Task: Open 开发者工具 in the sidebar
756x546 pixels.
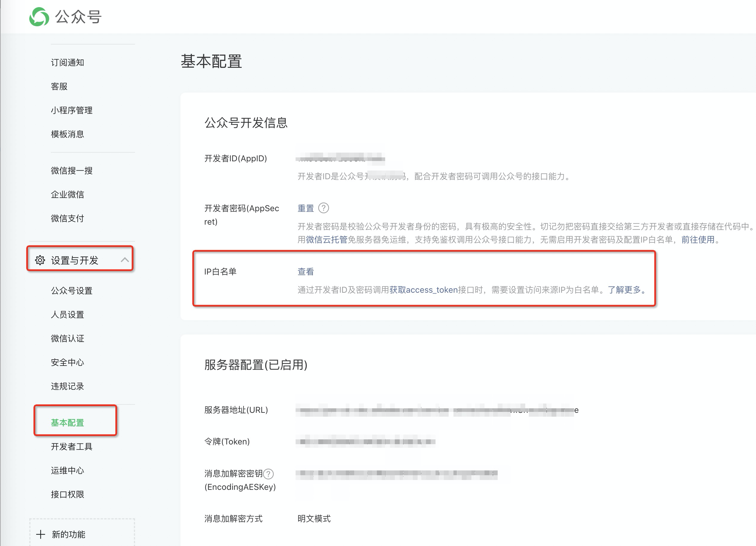Action: click(x=71, y=447)
